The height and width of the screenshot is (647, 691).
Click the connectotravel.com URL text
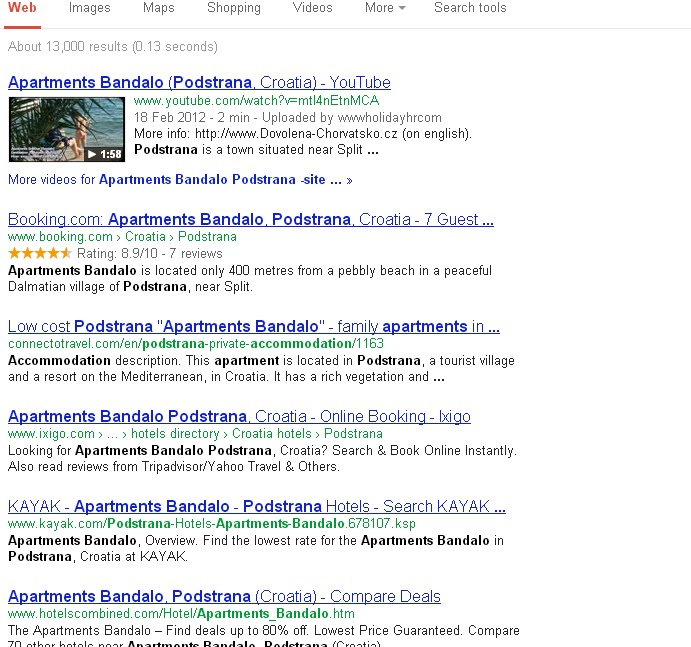(196, 343)
